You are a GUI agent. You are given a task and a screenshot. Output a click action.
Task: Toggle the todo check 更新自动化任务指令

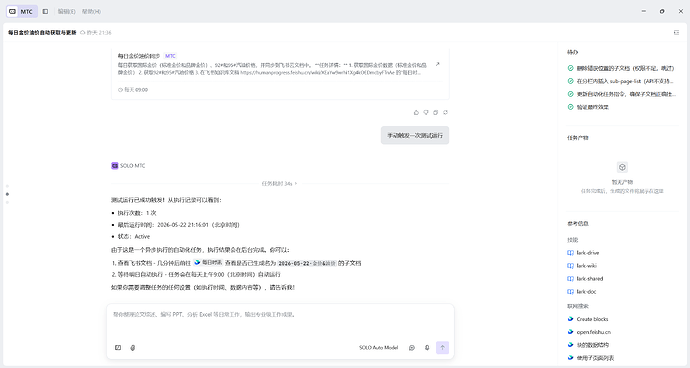click(571, 94)
